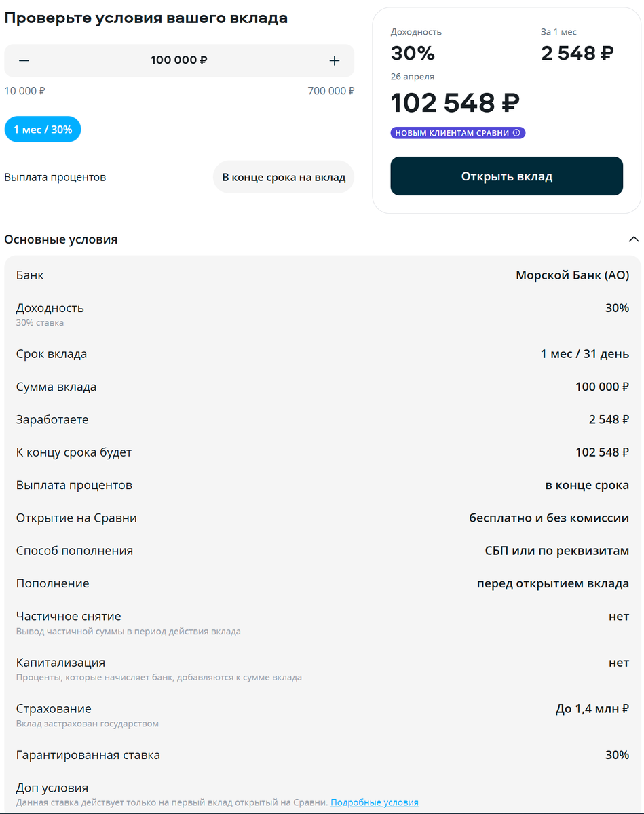Click the Морской Банк (АО) bank name

pyautogui.click(x=572, y=275)
